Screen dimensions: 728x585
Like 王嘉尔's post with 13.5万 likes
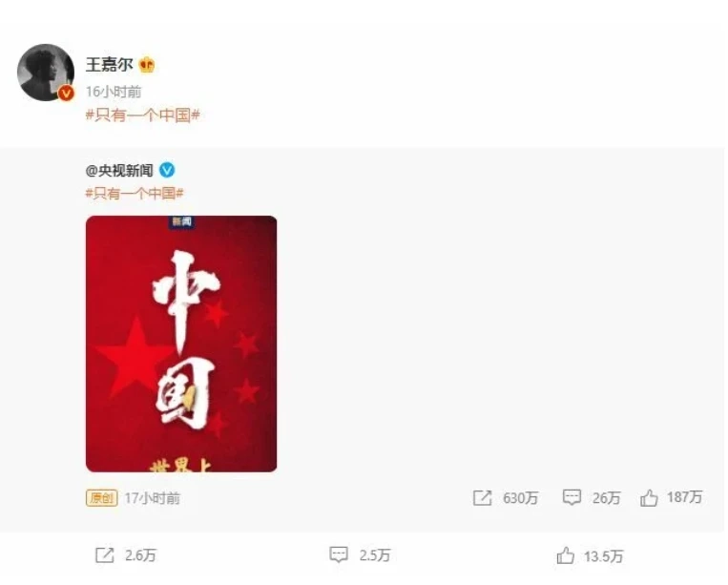pyautogui.click(x=565, y=555)
